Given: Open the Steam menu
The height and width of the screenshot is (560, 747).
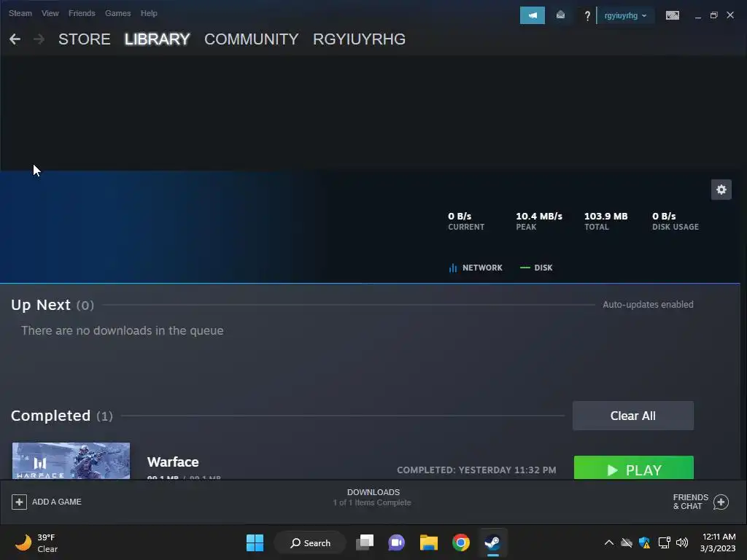Looking at the screenshot, I should [20, 13].
